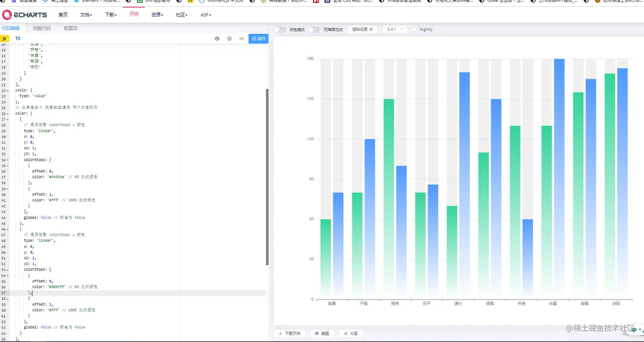
Task: Open the 3D cube outline icon in the editor toolbar
Action: [x=217, y=38]
